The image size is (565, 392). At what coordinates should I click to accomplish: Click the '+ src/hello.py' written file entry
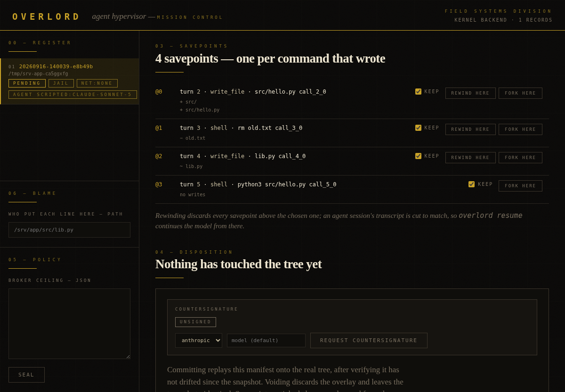click(200, 110)
